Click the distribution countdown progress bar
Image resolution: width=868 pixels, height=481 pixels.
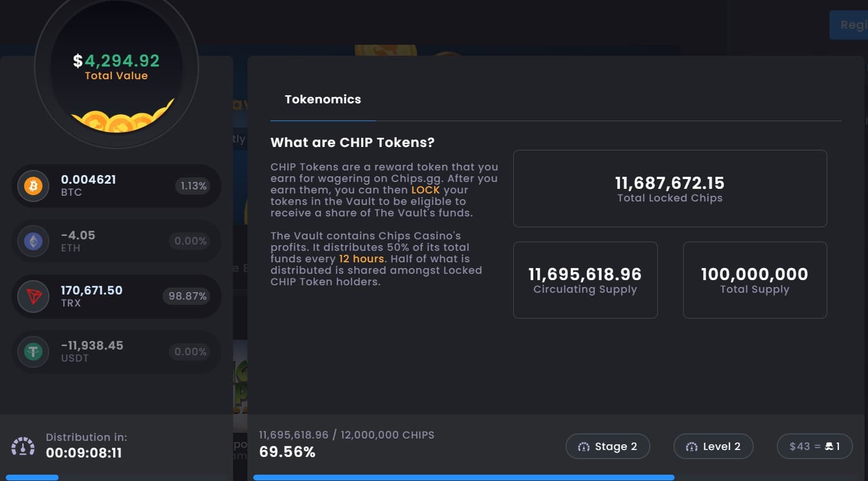(x=32, y=478)
